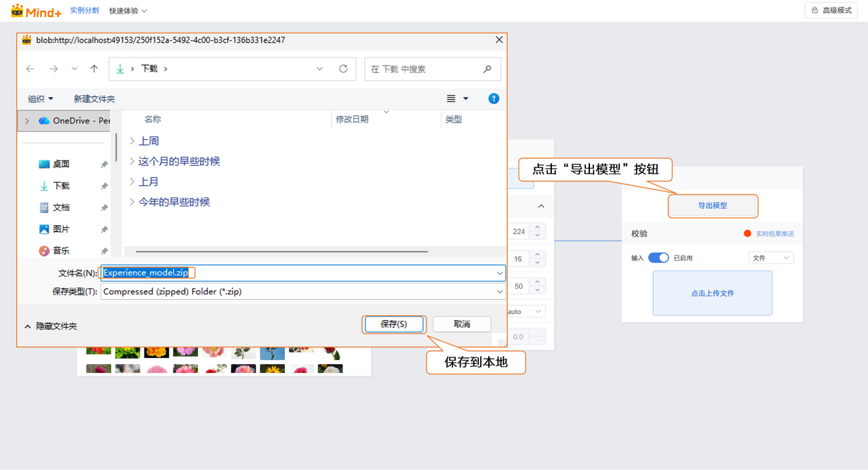The image size is (868, 470).
Task: Refresh the current folder listing
Action: tap(343, 69)
